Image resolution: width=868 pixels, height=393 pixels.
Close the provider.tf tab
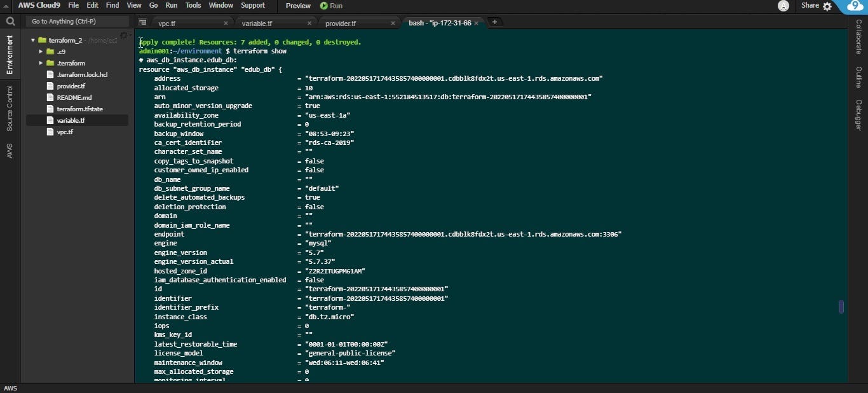tap(393, 24)
